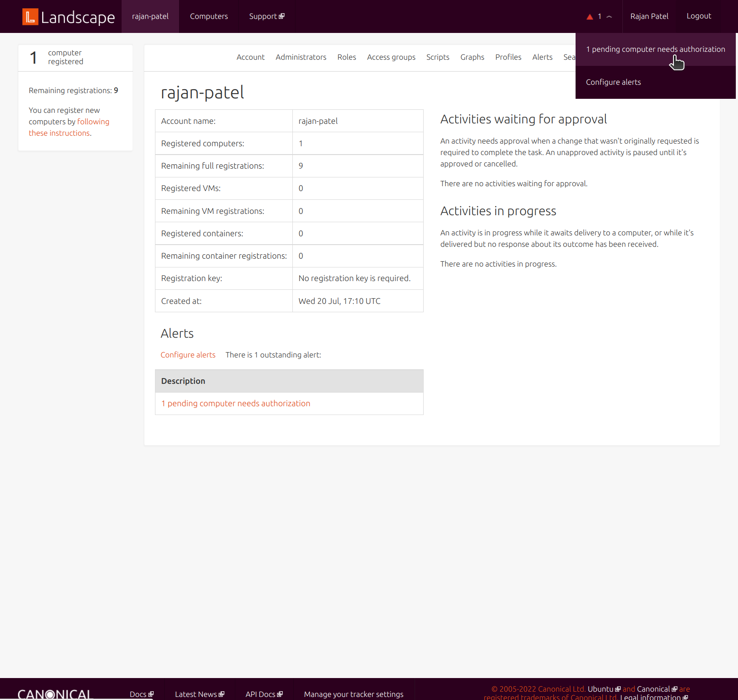The width and height of the screenshot is (738, 700).
Task: Switch to the Administrators tab
Action: (x=301, y=57)
